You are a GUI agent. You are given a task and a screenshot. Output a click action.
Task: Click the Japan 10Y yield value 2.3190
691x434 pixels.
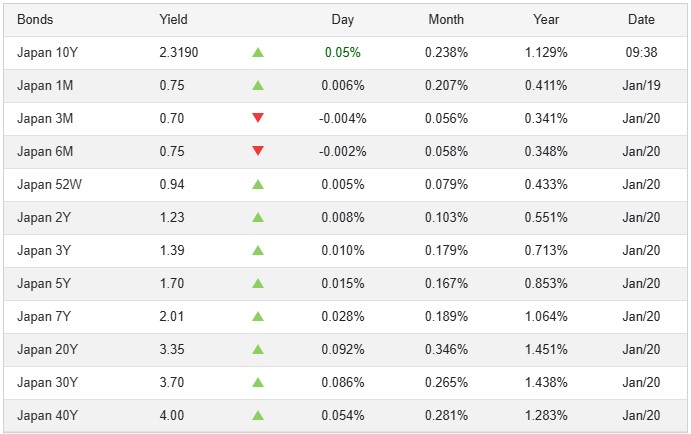[x=179, y=52]
